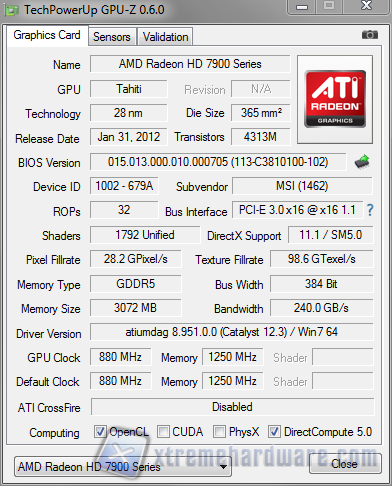Switch to the Sensors tab
The height and width of the screenshot is (486, 392).
tap(112, 37)
